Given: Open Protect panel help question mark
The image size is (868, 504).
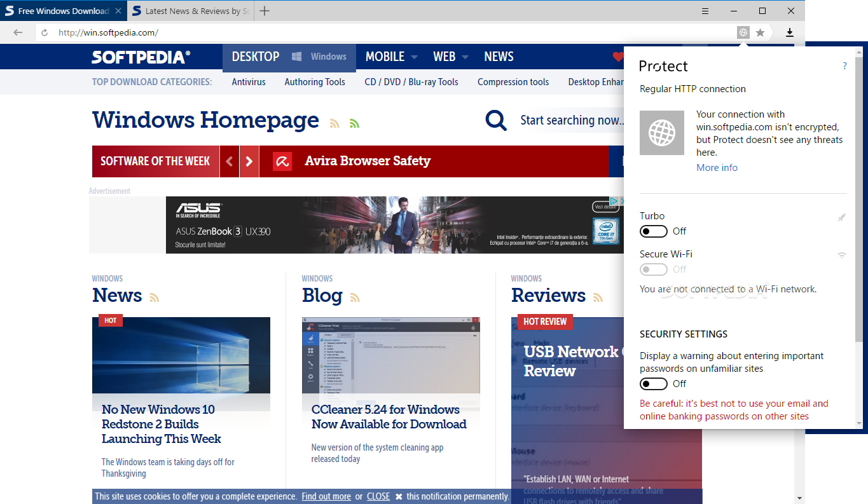Looking at the screenshot, I should click(x=844, y=66).
